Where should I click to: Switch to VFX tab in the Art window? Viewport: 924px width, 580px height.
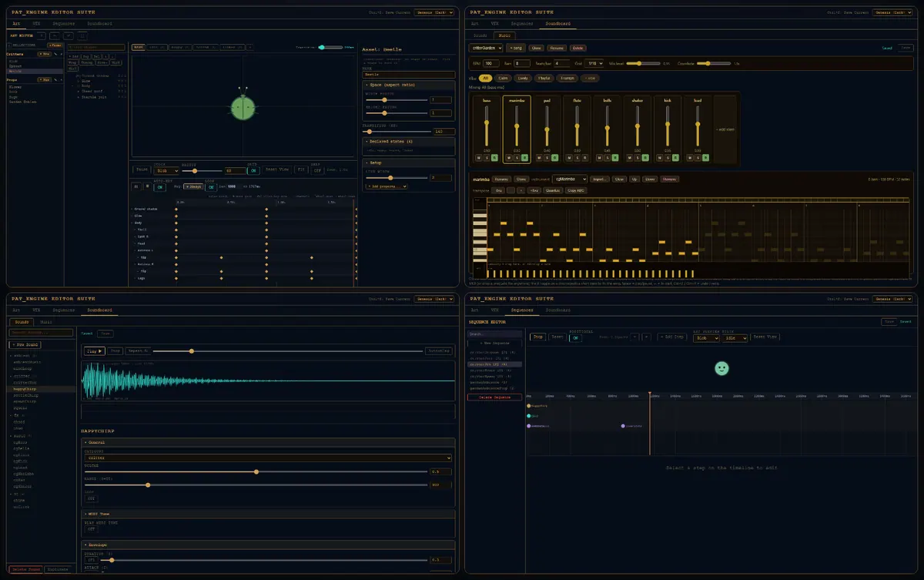(36, 24)
